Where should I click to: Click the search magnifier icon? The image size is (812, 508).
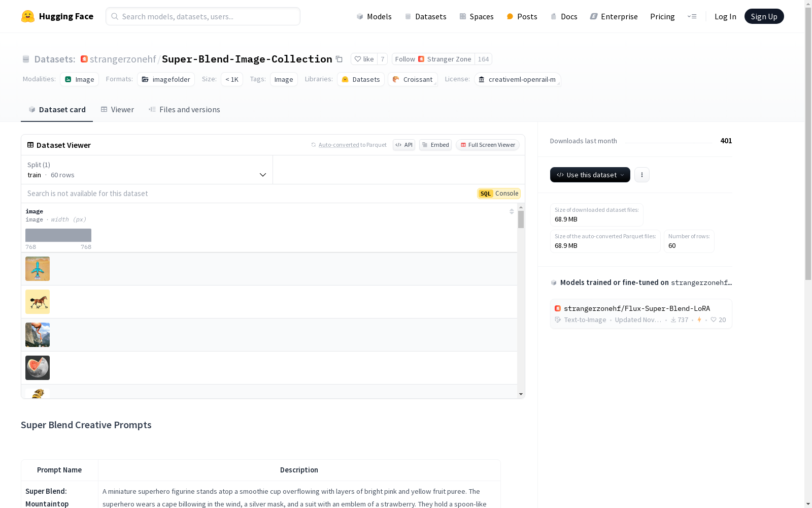tap(115, 16)
